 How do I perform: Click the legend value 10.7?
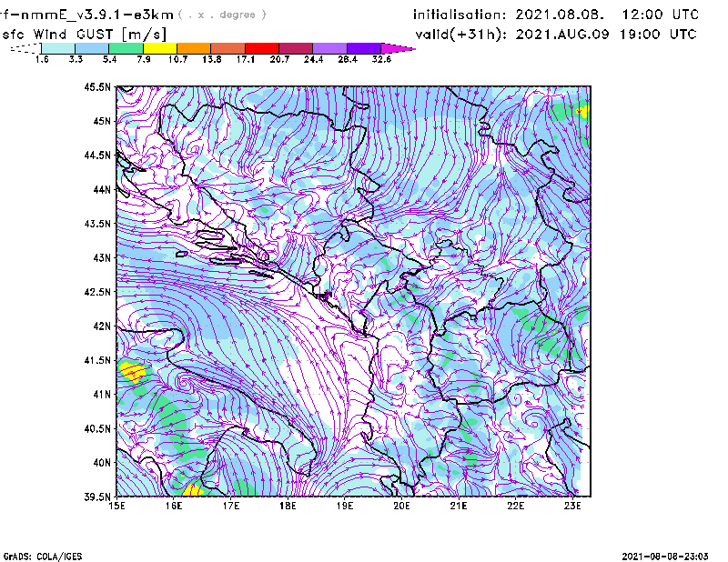177,59
